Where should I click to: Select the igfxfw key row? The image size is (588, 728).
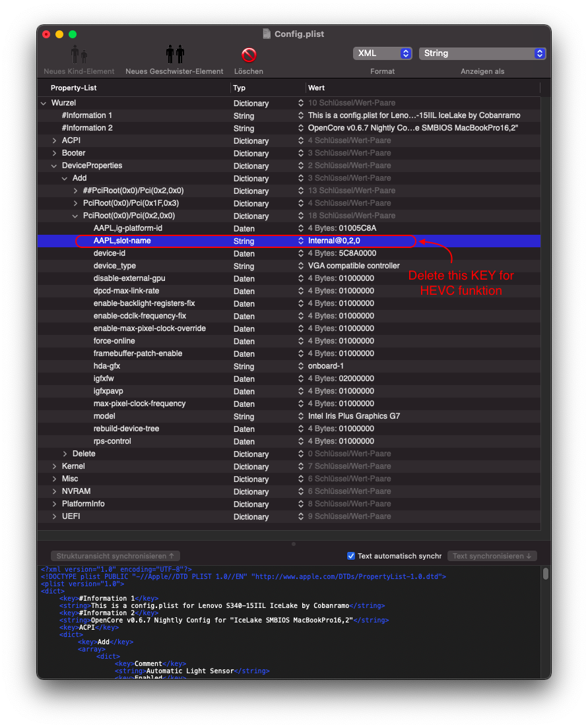pyautogui.click(x=288, y=379)
